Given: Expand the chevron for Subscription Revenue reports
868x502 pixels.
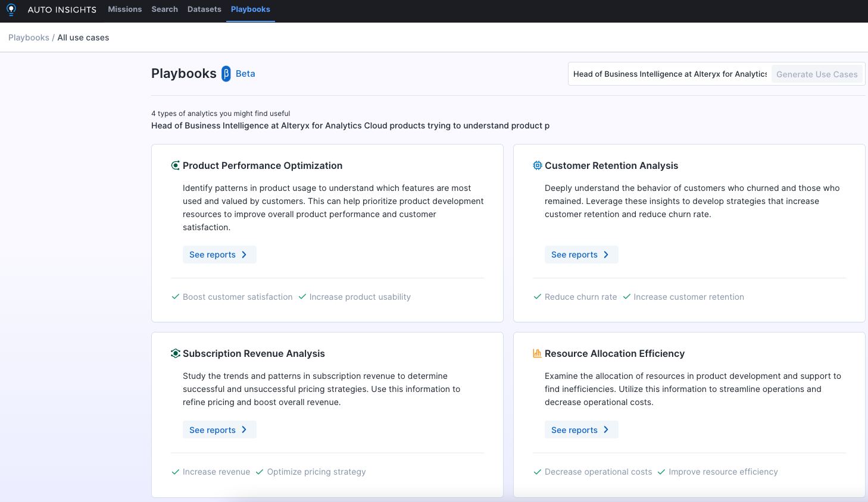Looking at the screenshot, I should point(244,430).
